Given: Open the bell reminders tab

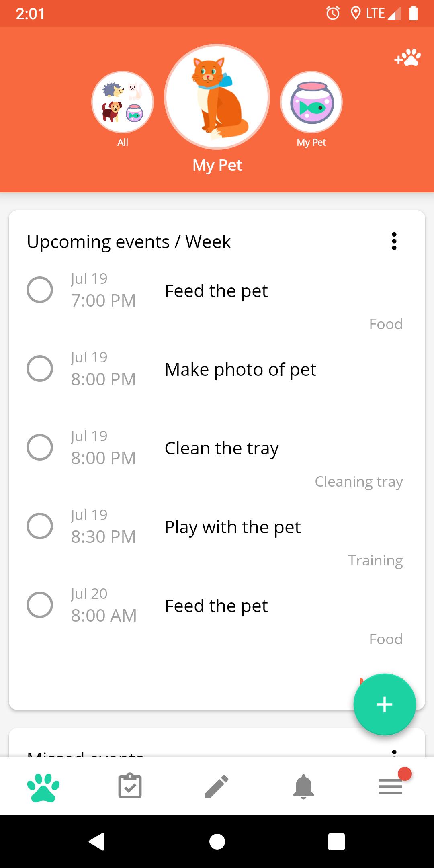Looking at the screenshot, I should pyautogui.click(x=303, y=786).
